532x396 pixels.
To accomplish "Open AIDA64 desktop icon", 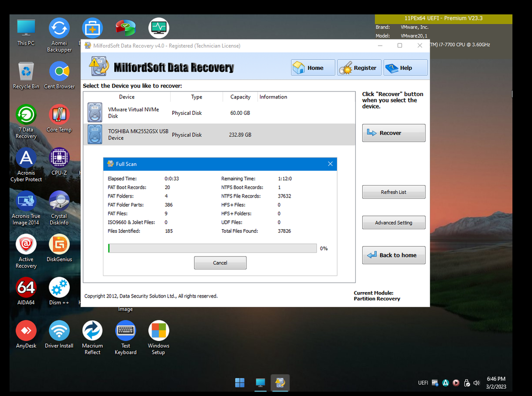I will [x=26, y=292].
